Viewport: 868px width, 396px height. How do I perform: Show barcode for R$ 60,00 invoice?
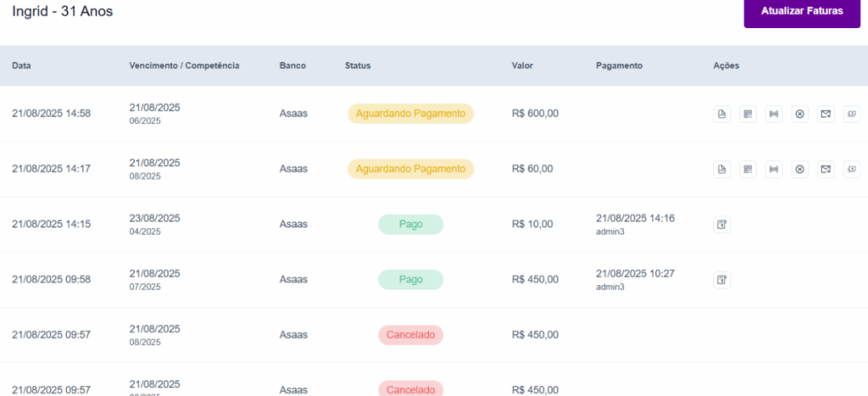tap(773, 170)
